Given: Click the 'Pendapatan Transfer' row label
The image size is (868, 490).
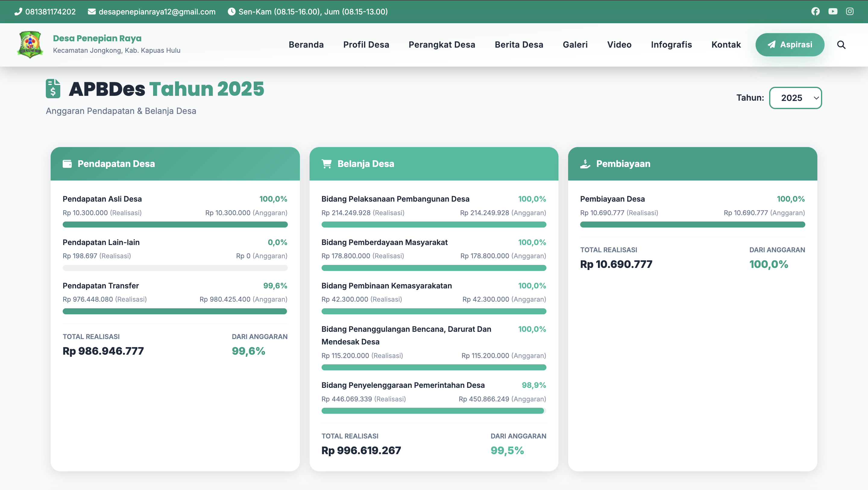Looking at the screenshot, I should 101,286.
